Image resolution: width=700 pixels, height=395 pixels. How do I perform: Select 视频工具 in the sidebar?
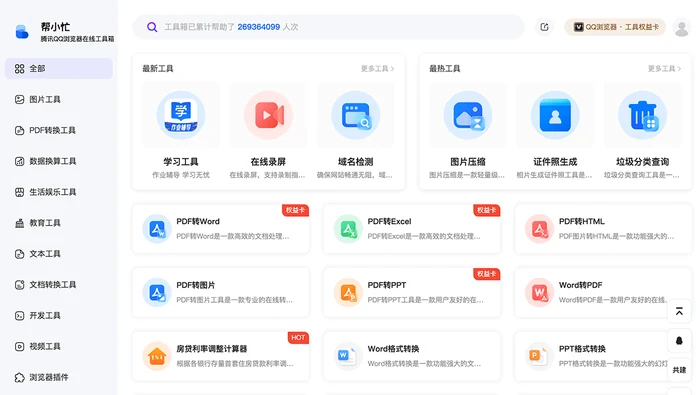click(59, 346)
